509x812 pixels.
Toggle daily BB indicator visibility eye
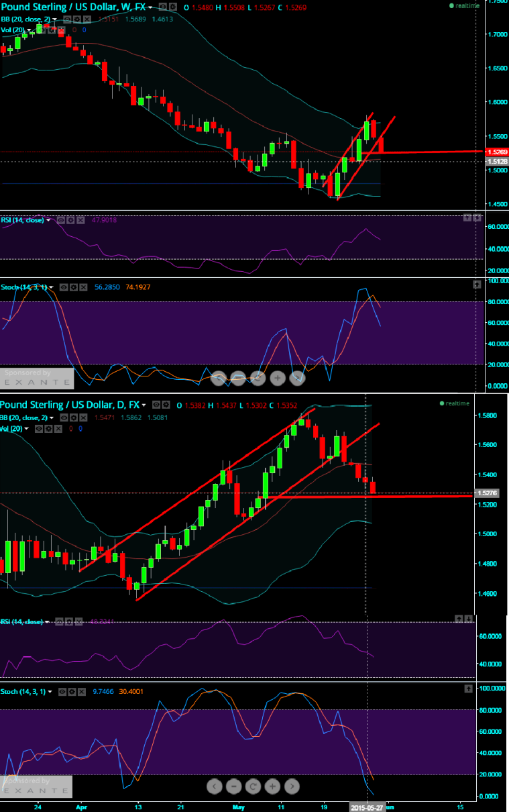pyautogui.click(x=64, y=418)
